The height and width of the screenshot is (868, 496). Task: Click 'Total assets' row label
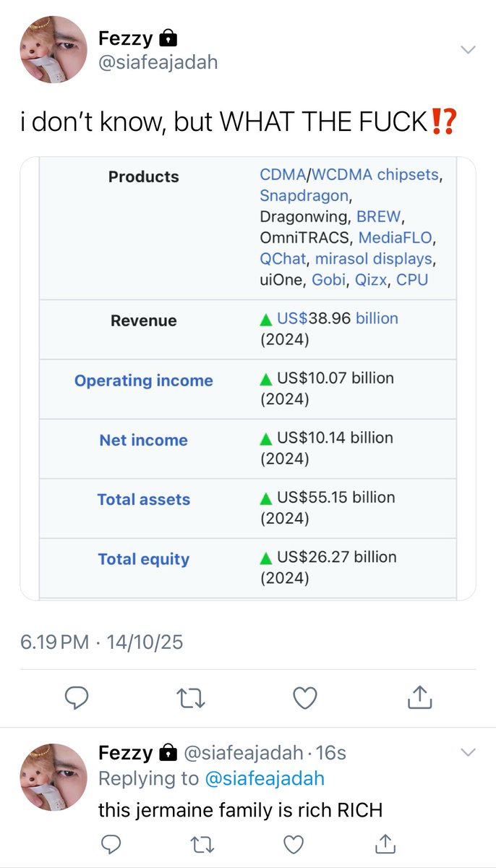(x=144, y=500)
